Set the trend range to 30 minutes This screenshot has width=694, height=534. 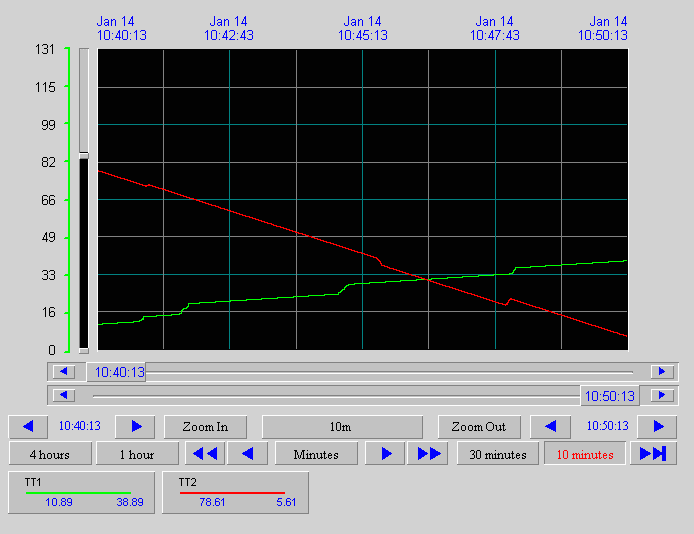click(498, 454)
